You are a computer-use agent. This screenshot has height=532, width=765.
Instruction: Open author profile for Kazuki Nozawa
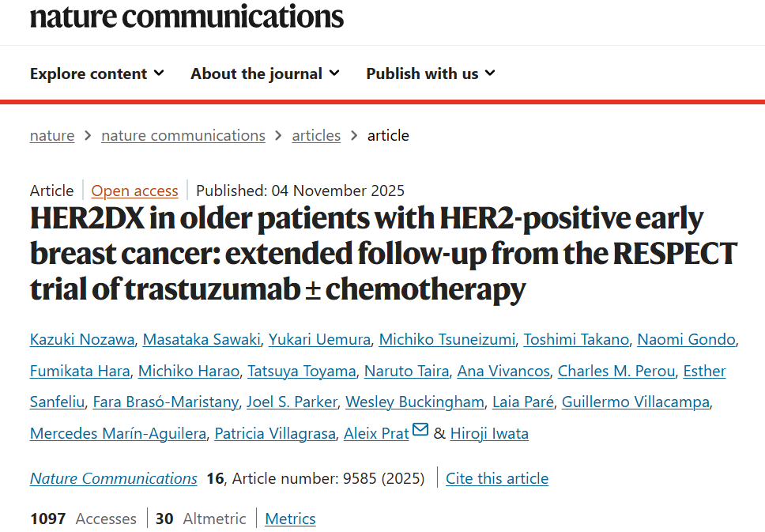81,339
